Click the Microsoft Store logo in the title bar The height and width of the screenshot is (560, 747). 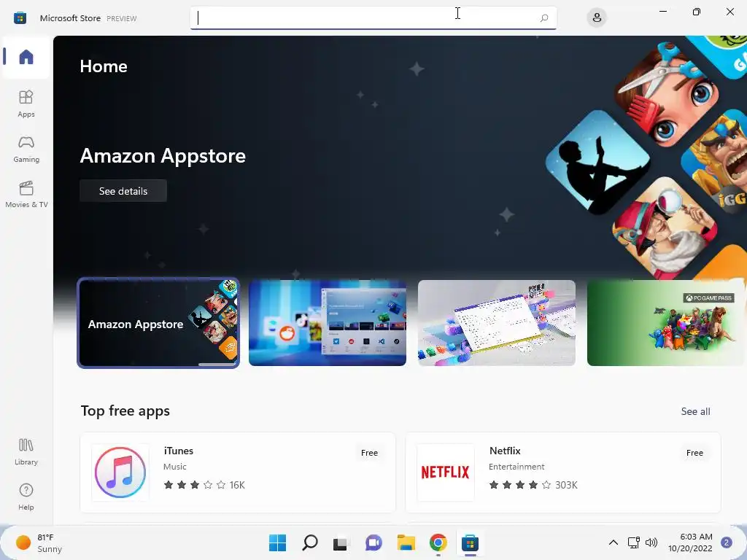tap(20, 18)
